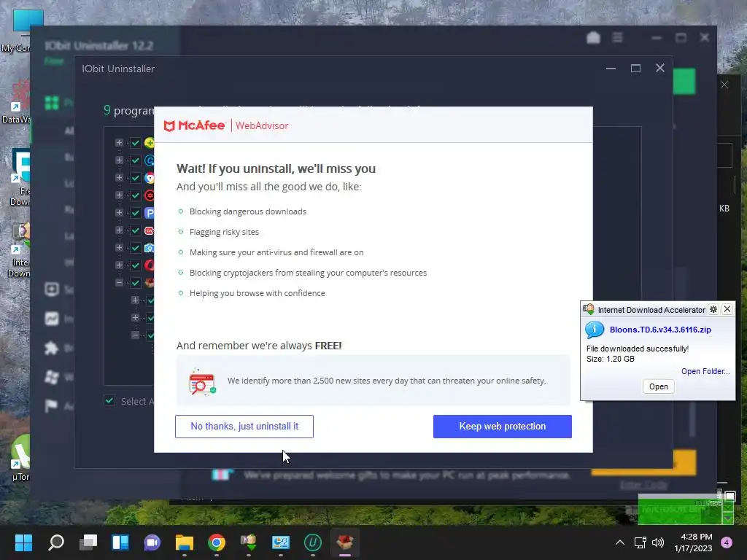
Task: Expand the purple P icon program row
Action: pos(119,213)
